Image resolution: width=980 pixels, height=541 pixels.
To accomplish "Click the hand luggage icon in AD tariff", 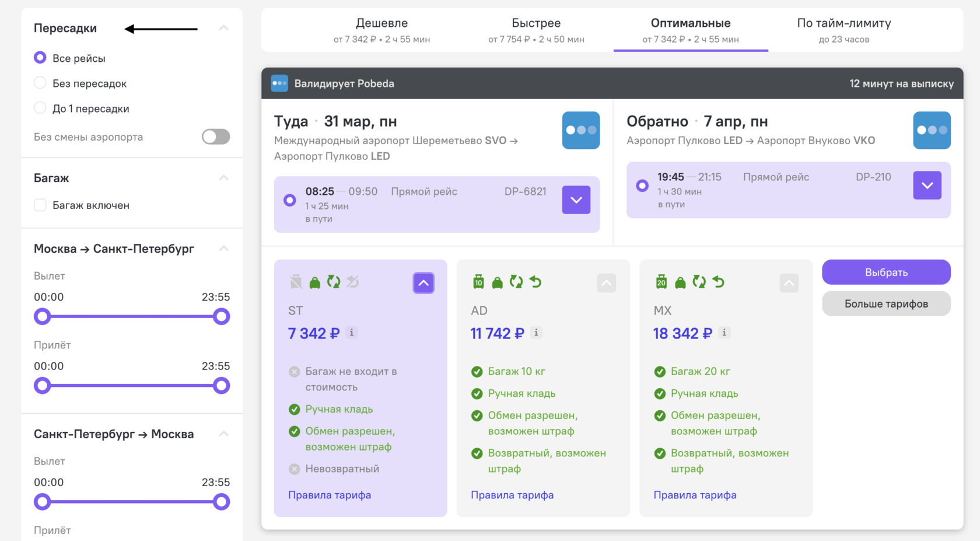I will pos(498,282).
